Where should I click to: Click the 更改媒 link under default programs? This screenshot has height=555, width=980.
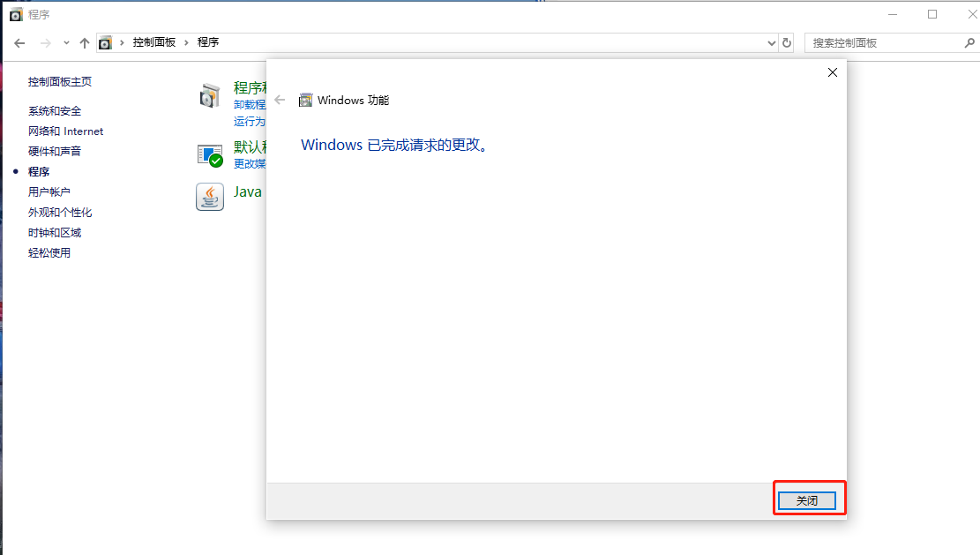pyautogui.click(x=250, y=164)
